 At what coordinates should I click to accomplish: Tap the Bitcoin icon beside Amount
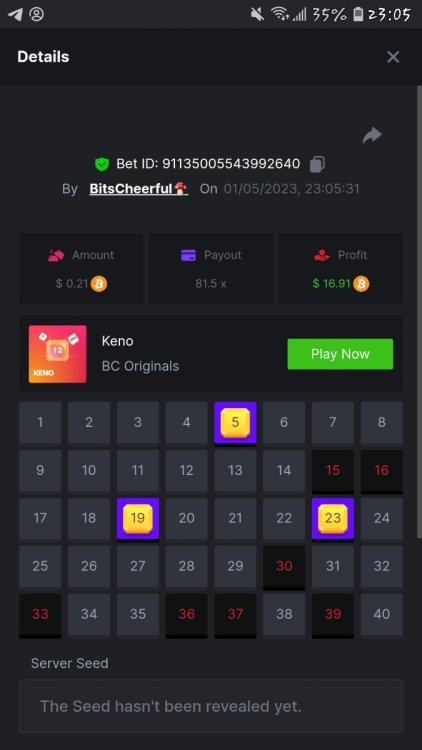click(x=99, y=284)
